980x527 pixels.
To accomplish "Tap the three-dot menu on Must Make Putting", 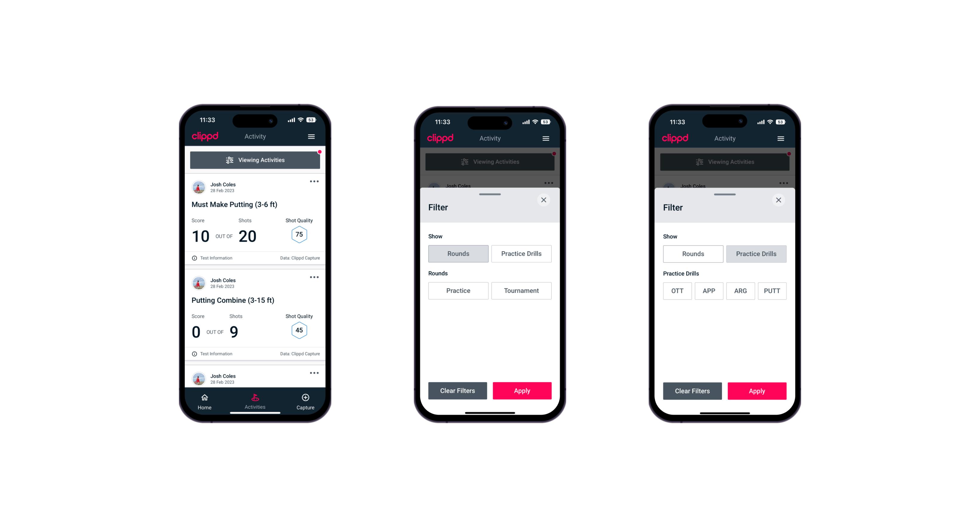I will pos(314,182).
